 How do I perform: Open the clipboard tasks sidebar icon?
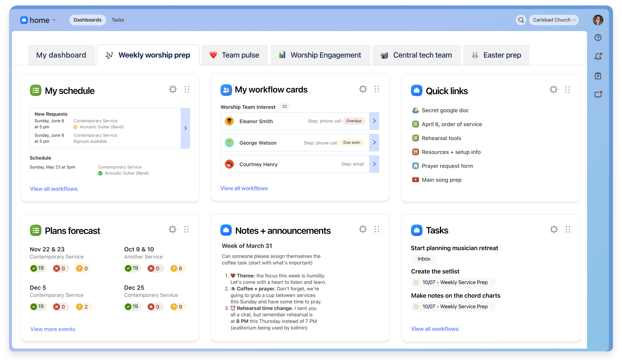[598, 76]
